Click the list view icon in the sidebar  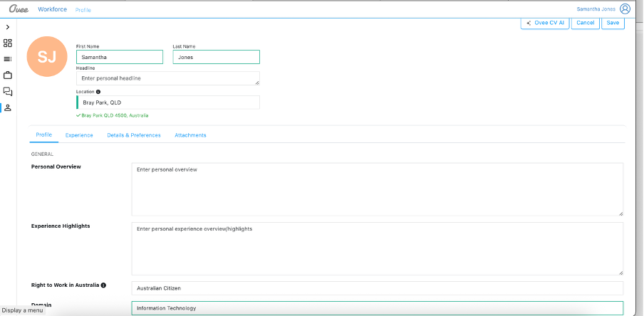tap(8, 59)
